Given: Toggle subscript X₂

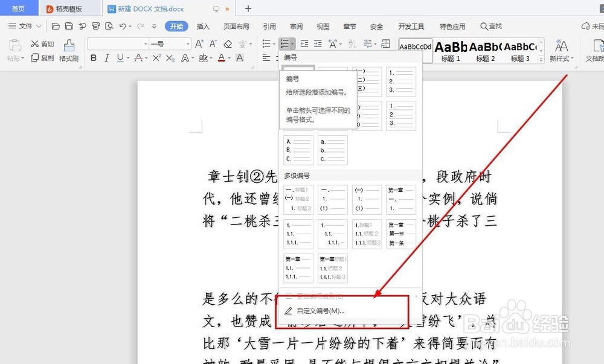Looking at the screenshot, I should click(x=170, y=58).
